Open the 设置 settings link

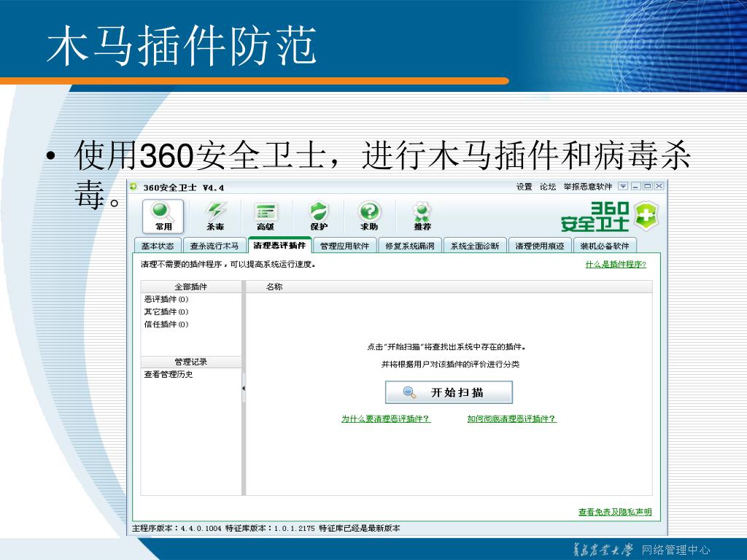tap(524, 187)
